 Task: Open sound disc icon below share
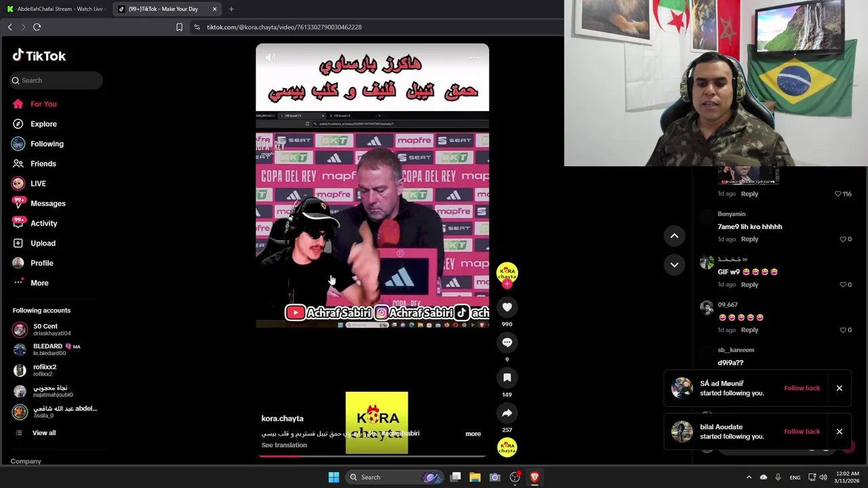pos(507,447)
